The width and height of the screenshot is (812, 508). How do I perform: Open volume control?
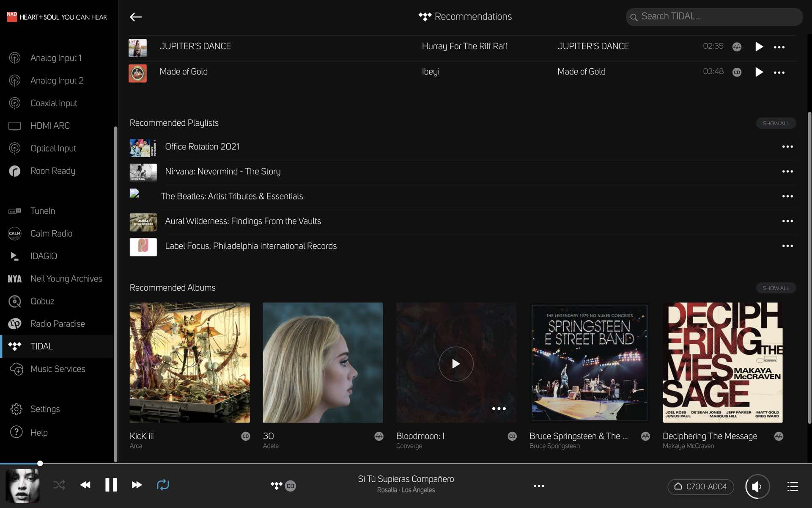tap(757, 486)
